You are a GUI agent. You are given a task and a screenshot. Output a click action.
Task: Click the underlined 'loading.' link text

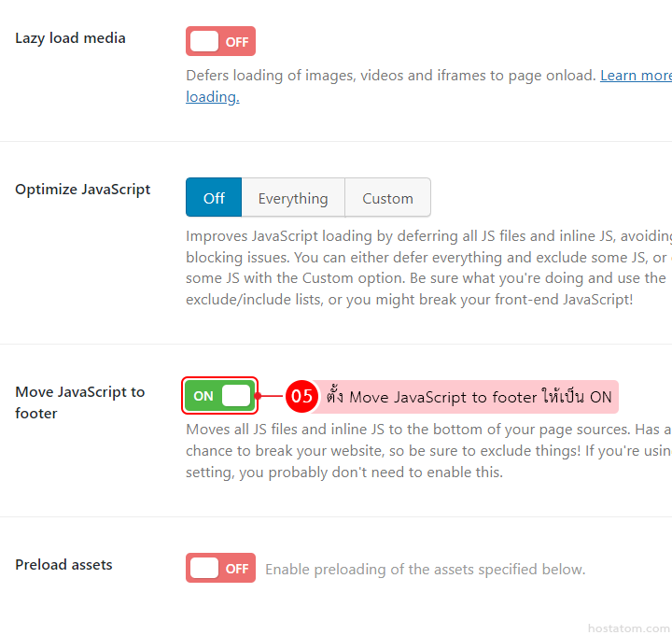[213, 97]
